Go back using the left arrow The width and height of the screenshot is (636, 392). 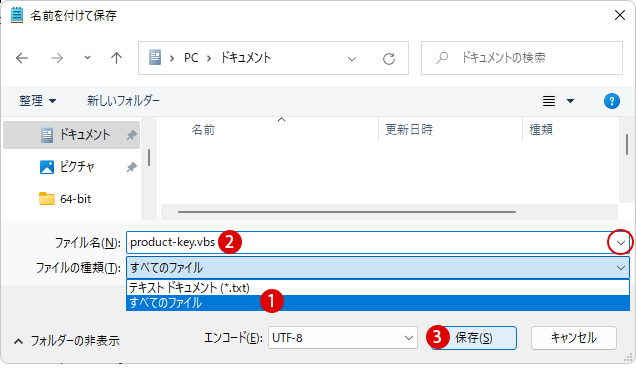click(22, 58)
